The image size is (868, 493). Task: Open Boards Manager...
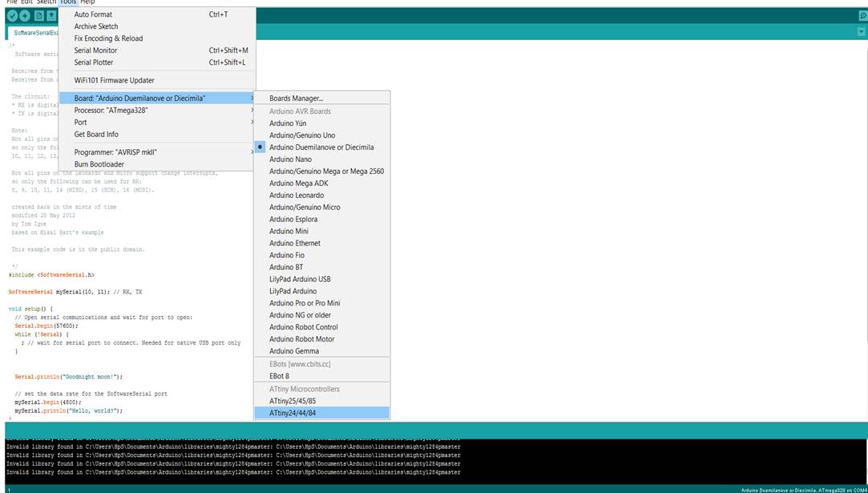click(321, 99)
